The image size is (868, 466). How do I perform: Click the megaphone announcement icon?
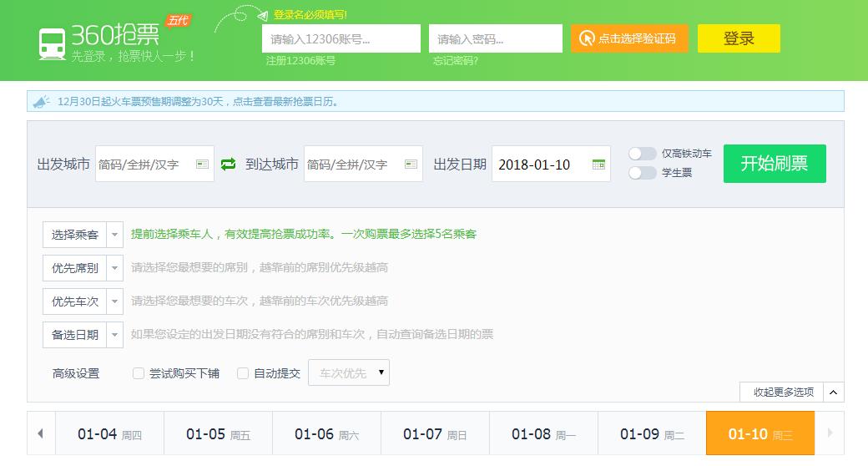pos(42,101)
